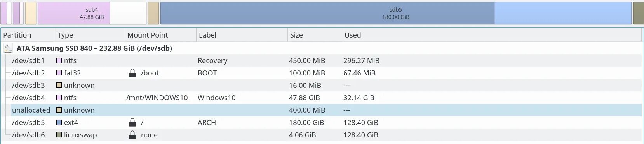644x144 pixels.
Task: Click the lock icon on the linuxswap row
Action: (132, 135)
